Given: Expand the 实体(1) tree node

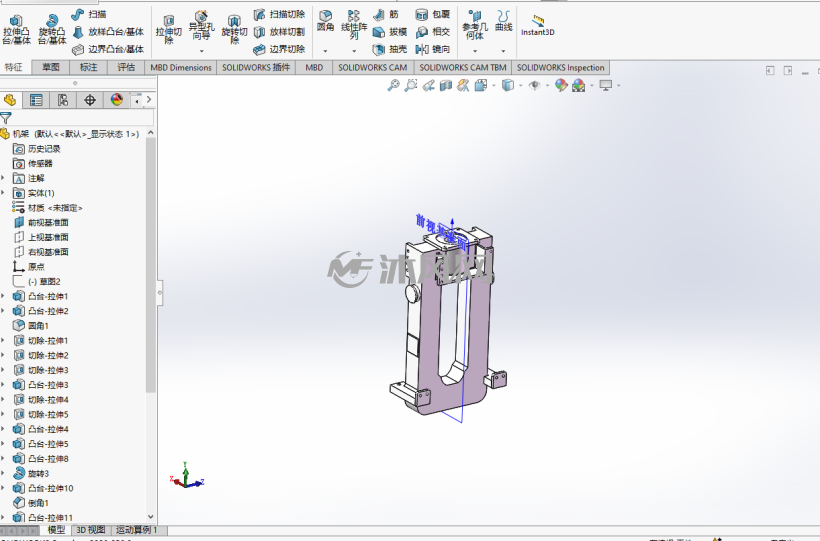Looking at the screenshot, I should 3,193.
